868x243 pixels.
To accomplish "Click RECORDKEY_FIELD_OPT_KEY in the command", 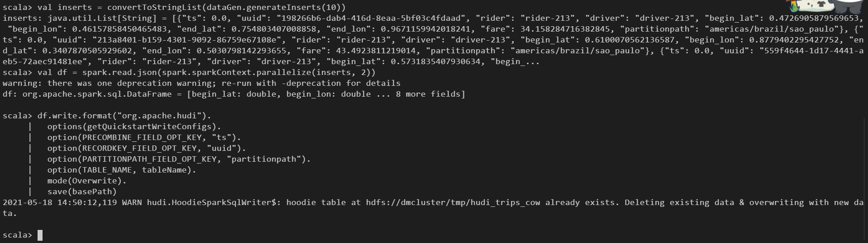I will pos(139,148).
